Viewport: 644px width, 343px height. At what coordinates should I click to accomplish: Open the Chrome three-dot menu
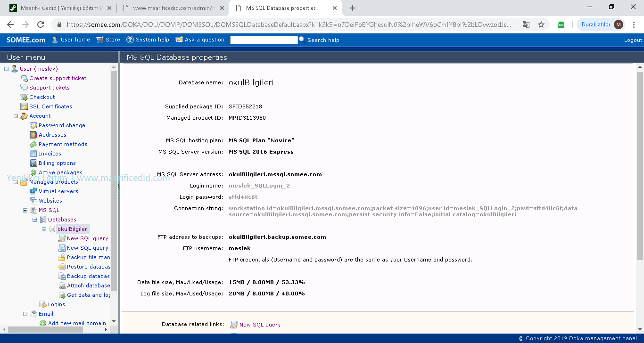coord(634,24)
